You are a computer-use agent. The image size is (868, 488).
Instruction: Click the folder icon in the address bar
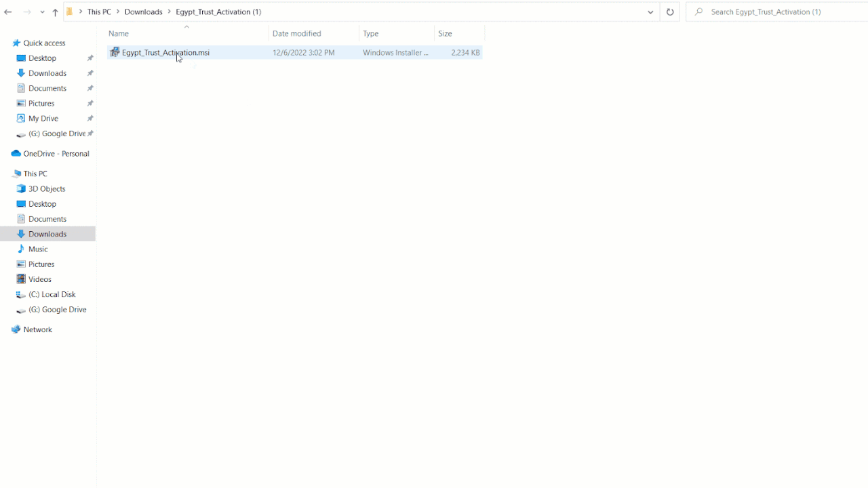pos(69,12)
